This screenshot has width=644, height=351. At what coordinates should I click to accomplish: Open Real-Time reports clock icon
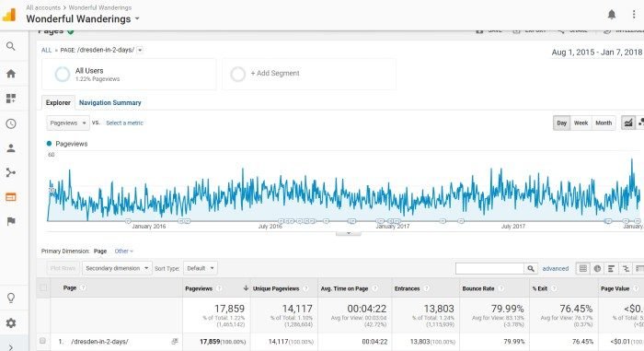(x=11, y=123)
